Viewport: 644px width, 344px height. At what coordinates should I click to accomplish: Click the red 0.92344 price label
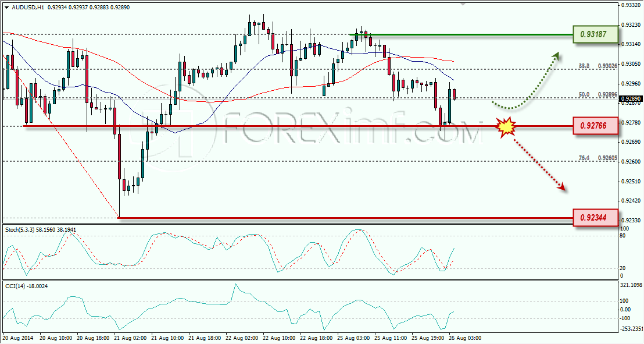click(596, 217)
